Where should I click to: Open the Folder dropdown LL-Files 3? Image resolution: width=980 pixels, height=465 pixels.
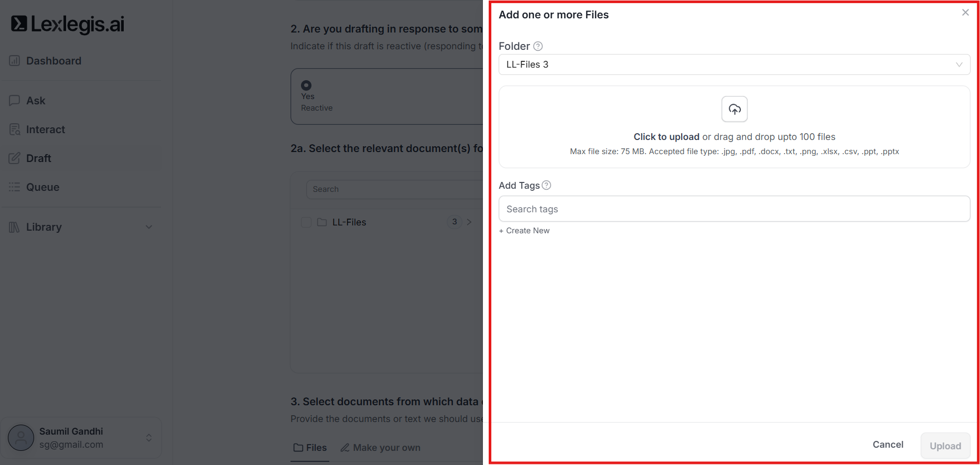click(x=734, y=64)
